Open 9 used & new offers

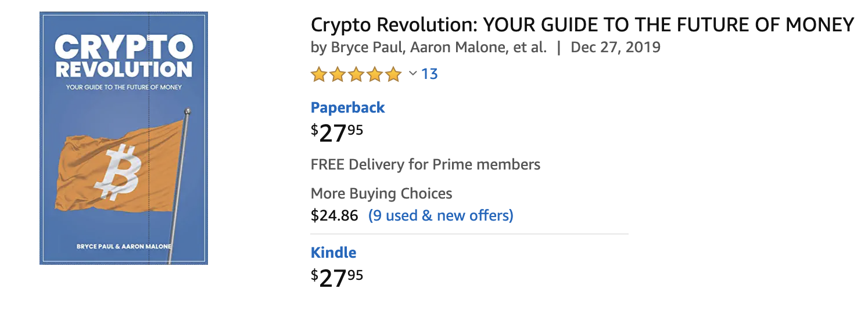pos(441,216)
